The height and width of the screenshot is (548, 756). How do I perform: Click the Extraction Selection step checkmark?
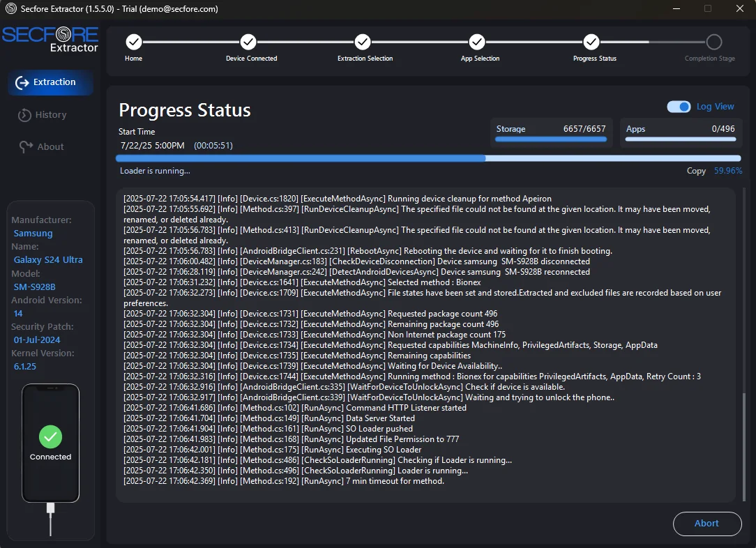click(x=363, y=42)
